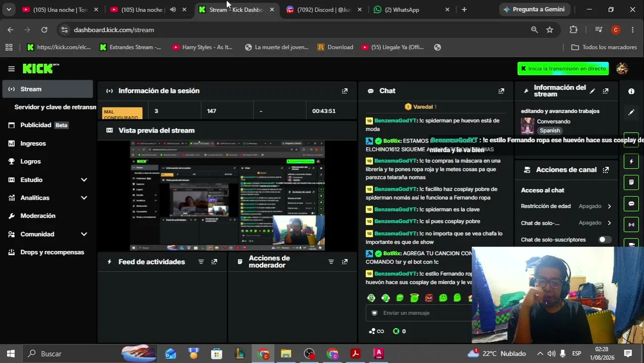Switch to the WhatsApp browser tab

pos(411,10)
